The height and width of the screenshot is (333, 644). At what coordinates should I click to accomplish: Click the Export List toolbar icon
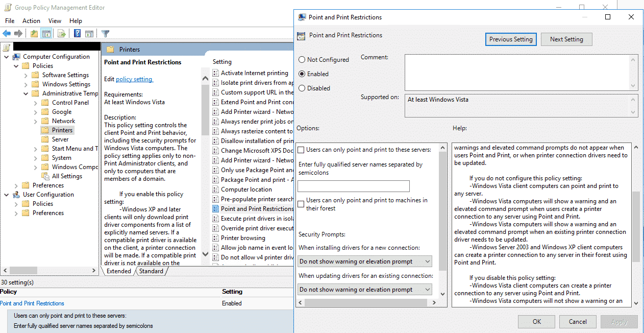click(62, 34)
